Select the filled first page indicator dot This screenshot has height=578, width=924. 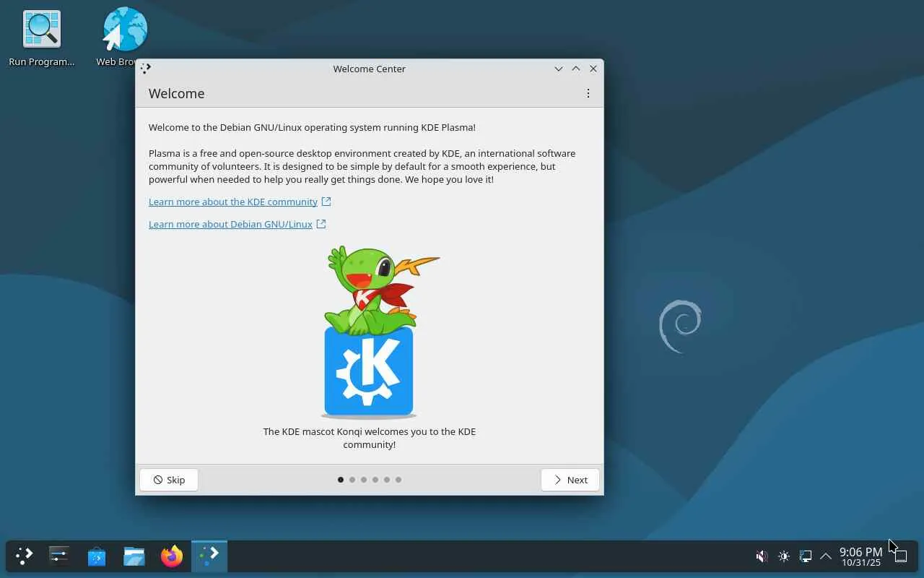point(341,480)
